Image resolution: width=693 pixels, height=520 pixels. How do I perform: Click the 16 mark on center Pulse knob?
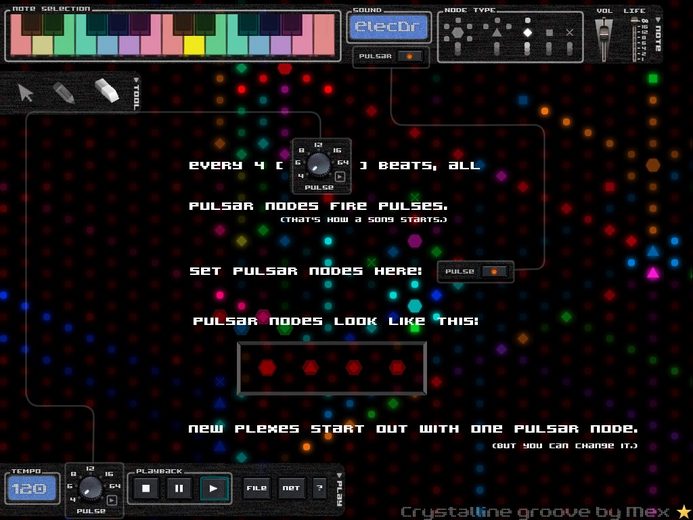coord(337,150)
